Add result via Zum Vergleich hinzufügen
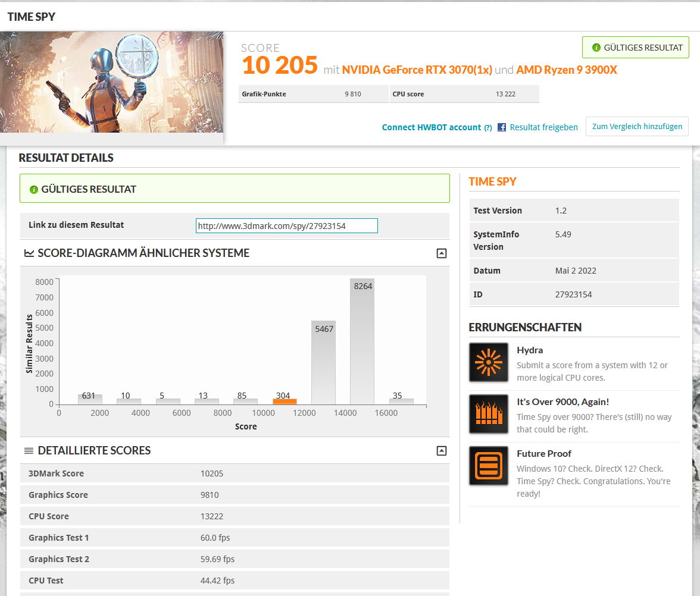Image resolution: width=700 pixels, height=596 pixels. tap(637, 127)
